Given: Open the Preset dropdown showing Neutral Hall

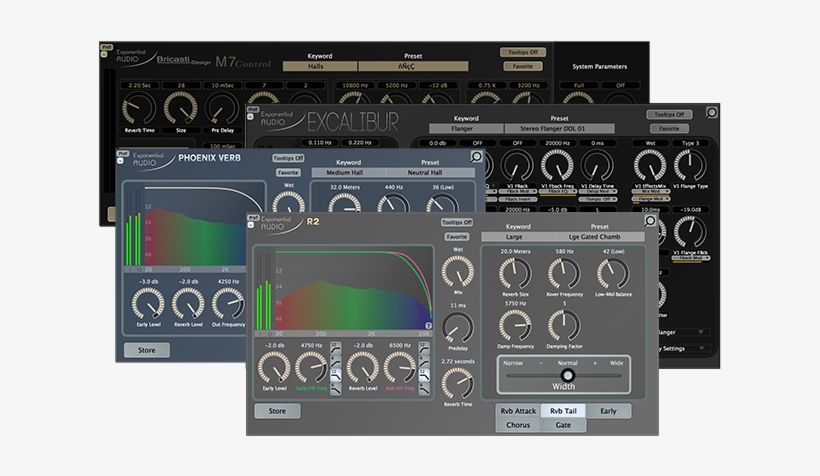Looking at the screenshot, I should [430, 173].
